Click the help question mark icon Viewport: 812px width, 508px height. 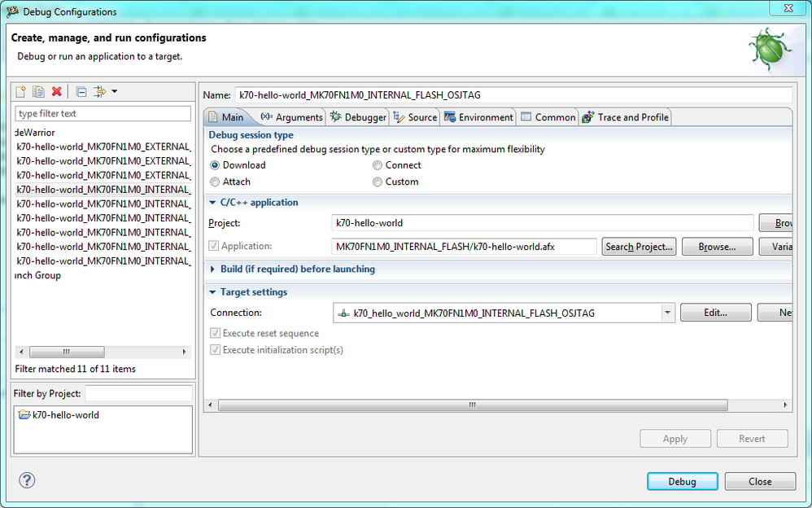click(27, 480)
